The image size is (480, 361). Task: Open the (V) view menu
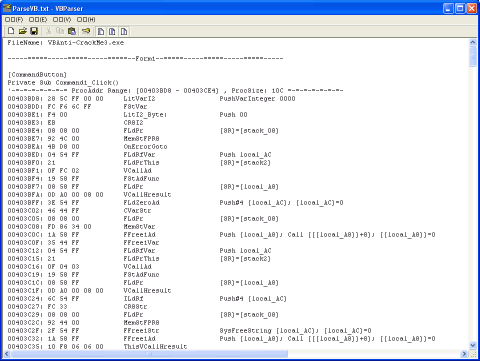[x=62, y=20]
